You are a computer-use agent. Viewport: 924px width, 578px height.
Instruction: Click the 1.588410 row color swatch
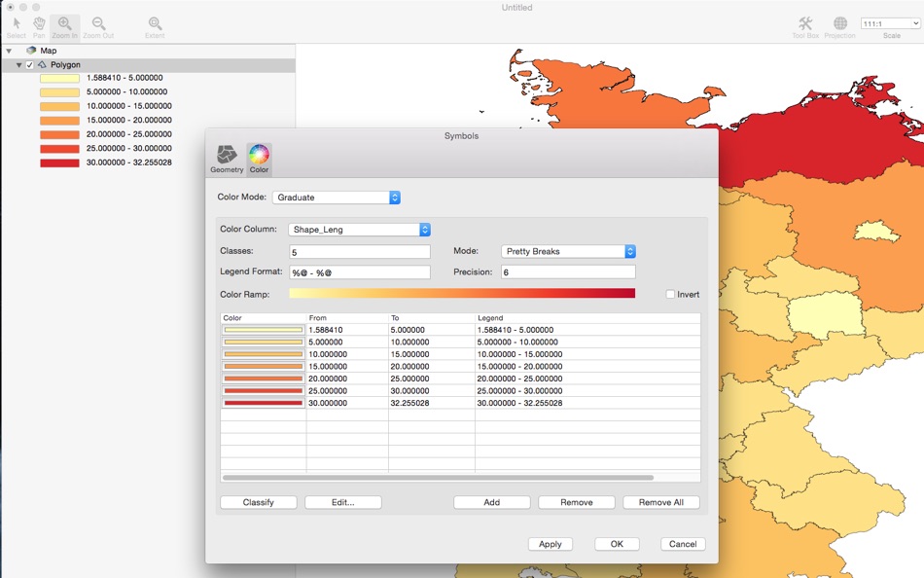[264, 330]
